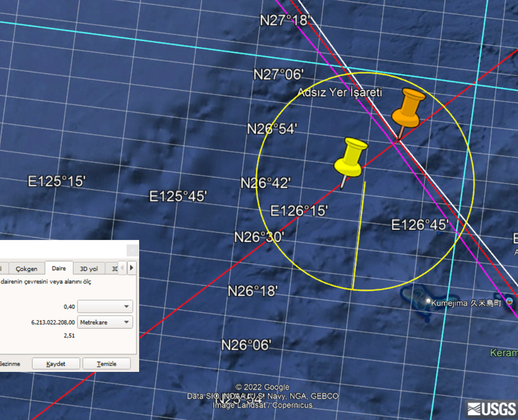Click the yellow radius line of the circle
The image size is (518, 420).
(359, 235)
